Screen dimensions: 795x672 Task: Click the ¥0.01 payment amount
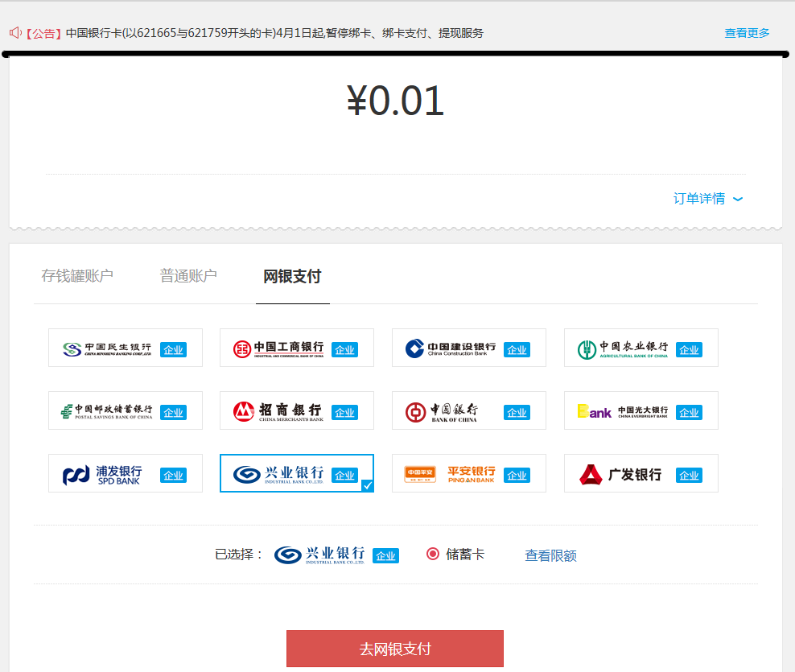click(395, 101)
